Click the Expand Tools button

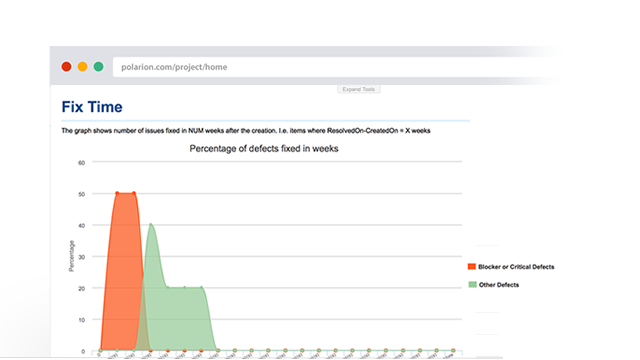tap(359, 89)
